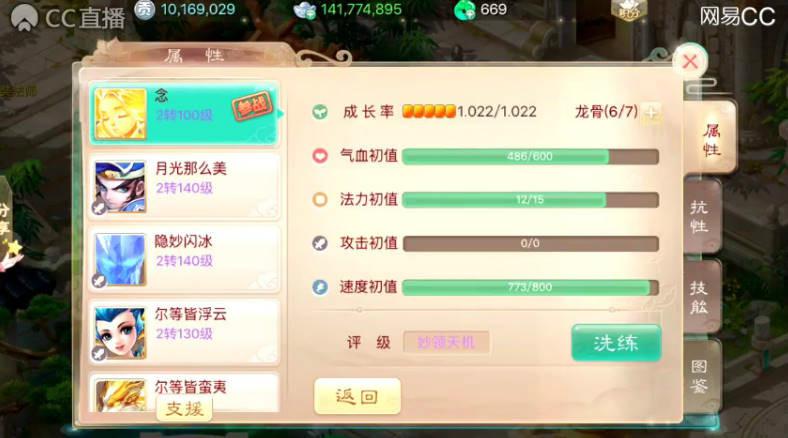The width and height of the screenshot is (788, 438).
Task: Switch to the 技能 tab
Action: point(700,297)
